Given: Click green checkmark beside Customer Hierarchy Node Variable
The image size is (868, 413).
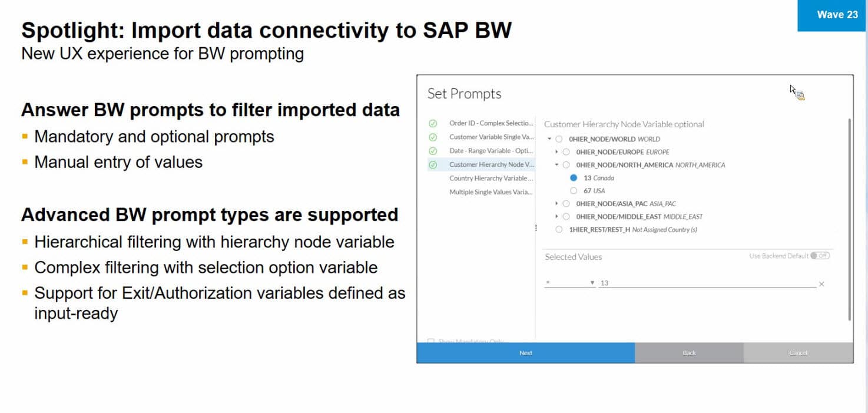Looking at the screenshot, I should pos(433,164).
